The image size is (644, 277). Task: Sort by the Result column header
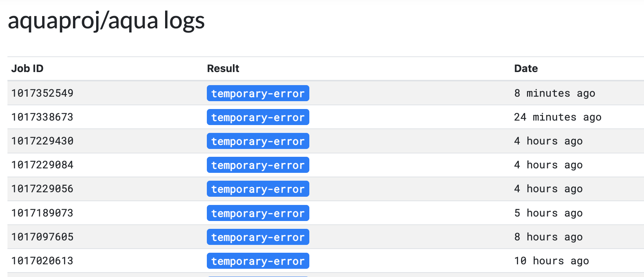pyautogui.click(x=223, y=68)
